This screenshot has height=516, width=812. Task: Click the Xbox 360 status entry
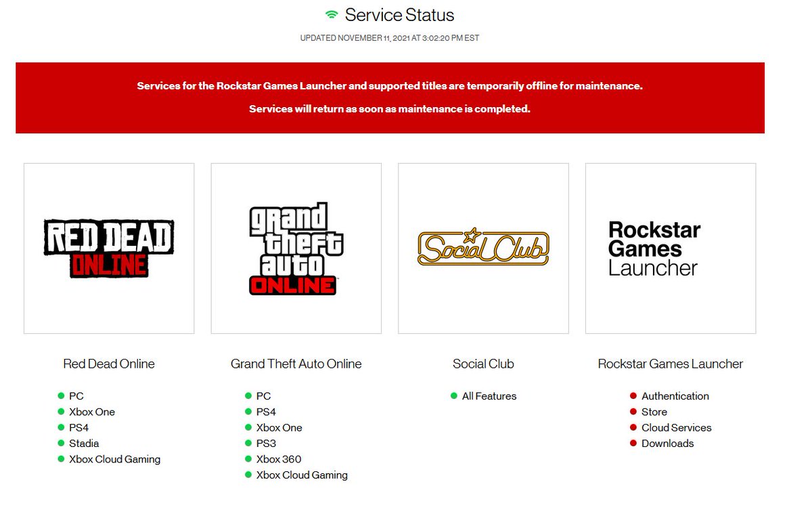(x=279, y=459)
